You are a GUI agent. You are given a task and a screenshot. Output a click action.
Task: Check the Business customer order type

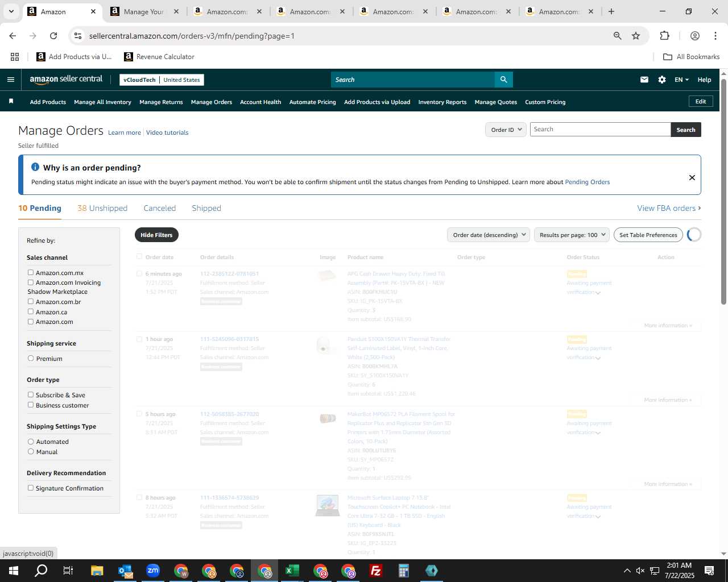coord(31,405)
